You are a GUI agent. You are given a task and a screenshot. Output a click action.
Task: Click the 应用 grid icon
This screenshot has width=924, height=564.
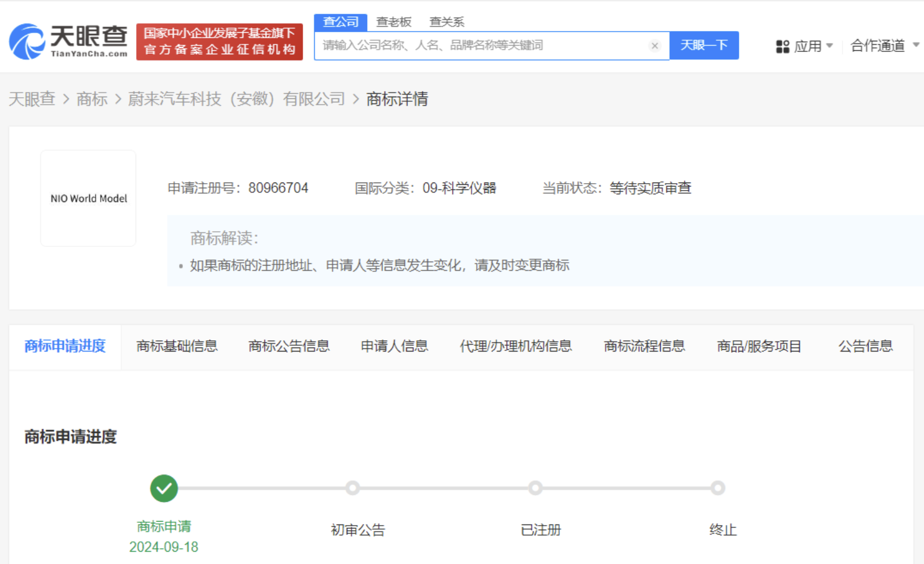(782, 46)
